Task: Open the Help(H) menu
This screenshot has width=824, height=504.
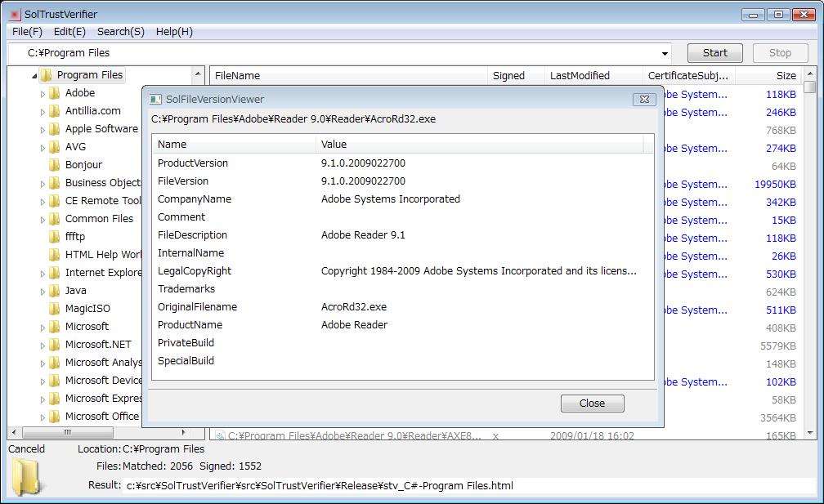Action: [174, 32]
